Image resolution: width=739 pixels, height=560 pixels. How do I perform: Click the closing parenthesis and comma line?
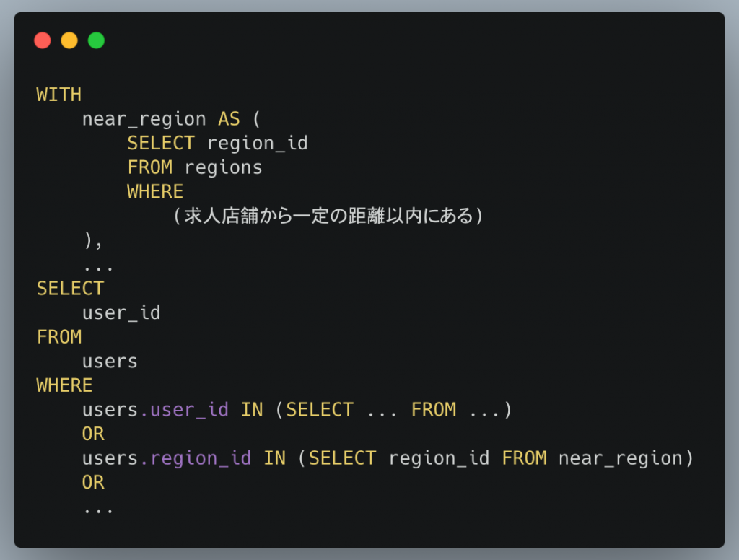93,240
